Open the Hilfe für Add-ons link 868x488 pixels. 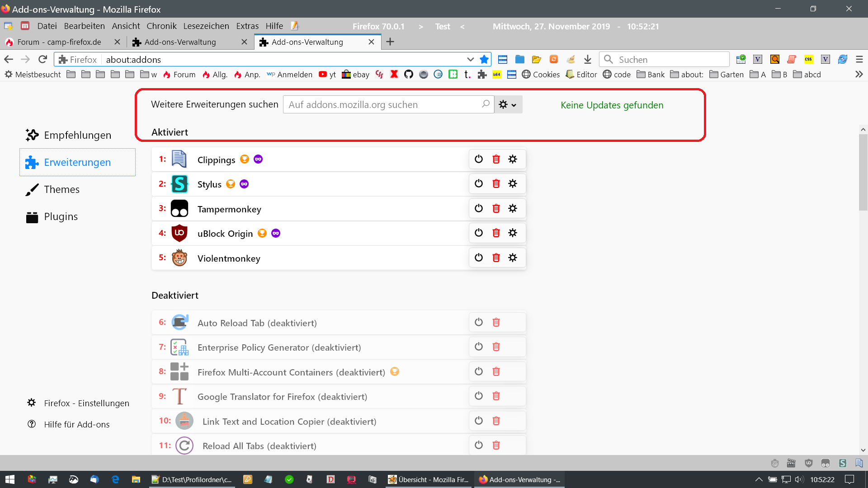(x=76, y=424)
